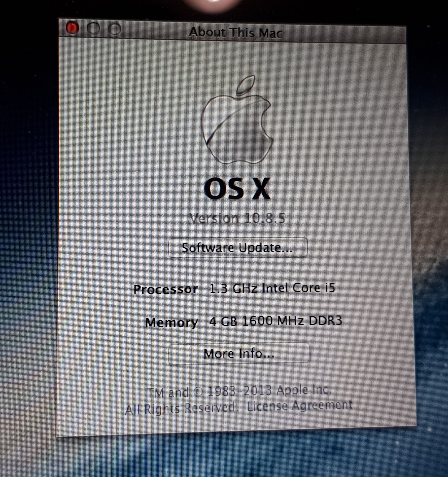Viewport: 448px width, 477px height.
Task: Click the Processor label
Action: click(166, 289)
